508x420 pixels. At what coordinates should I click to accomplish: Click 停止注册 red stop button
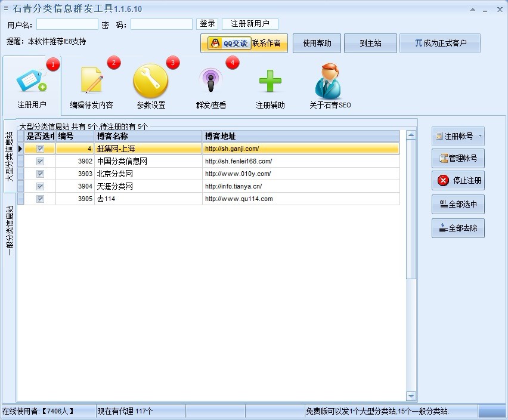[x=458, y=181]
